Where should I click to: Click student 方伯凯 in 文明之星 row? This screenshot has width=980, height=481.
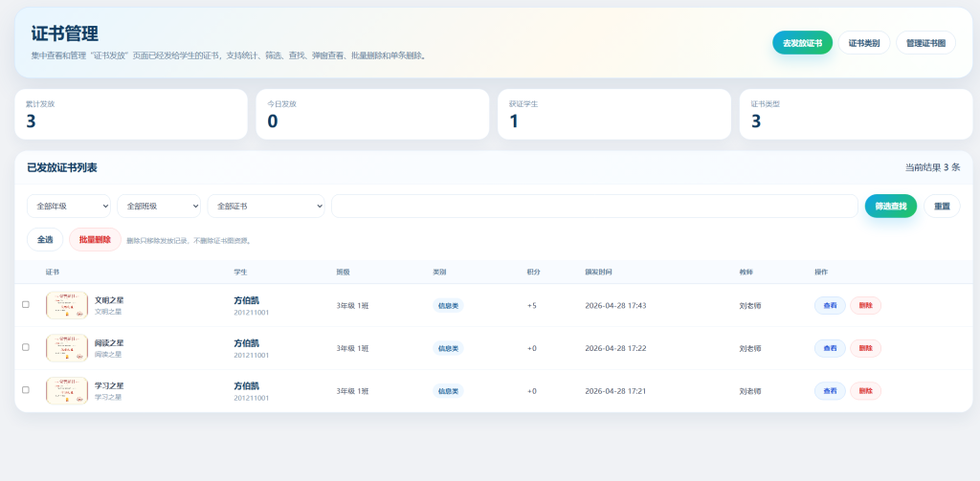pos(246,300)
